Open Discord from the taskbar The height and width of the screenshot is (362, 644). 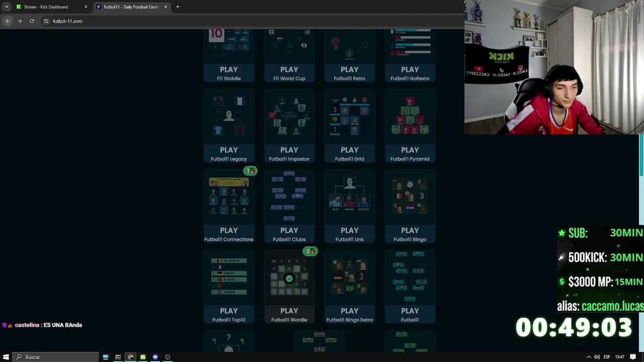(155, 357)
